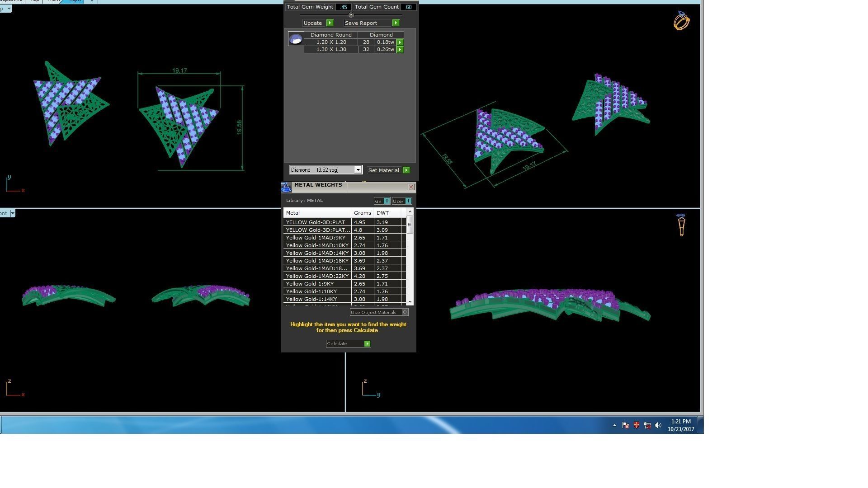Select Yellow Gold-1MAD:18KY row
The image size is (868, 488).
point(344,261)
